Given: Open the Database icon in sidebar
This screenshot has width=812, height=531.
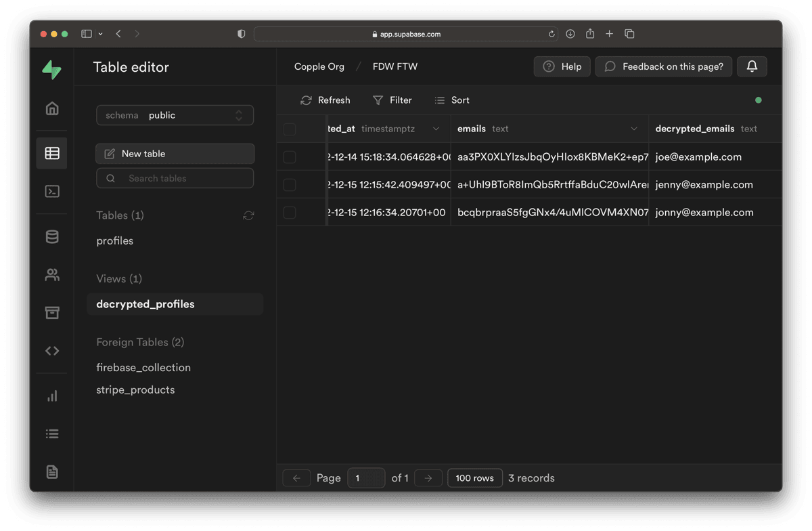Looking at the screenshot, I should click(x=52, y=236).
